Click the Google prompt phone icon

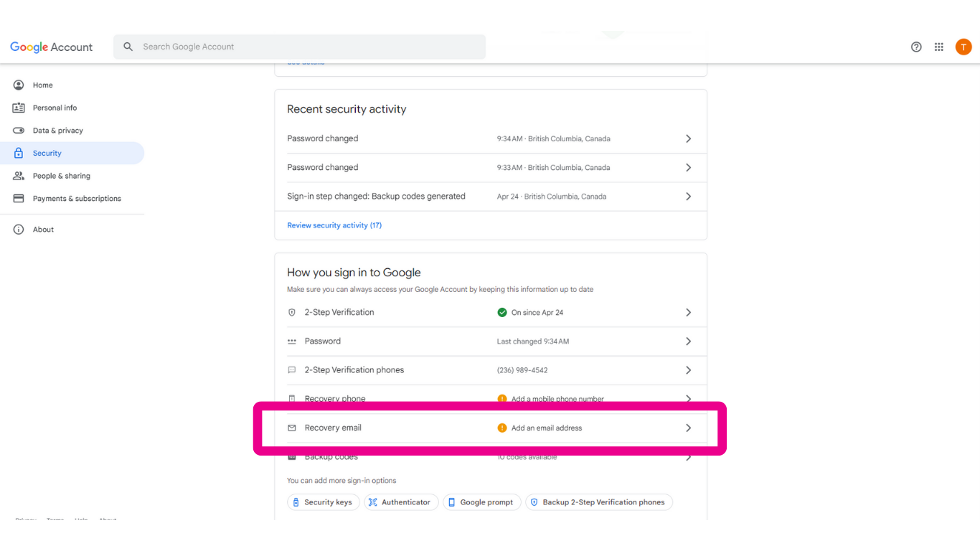451,502
